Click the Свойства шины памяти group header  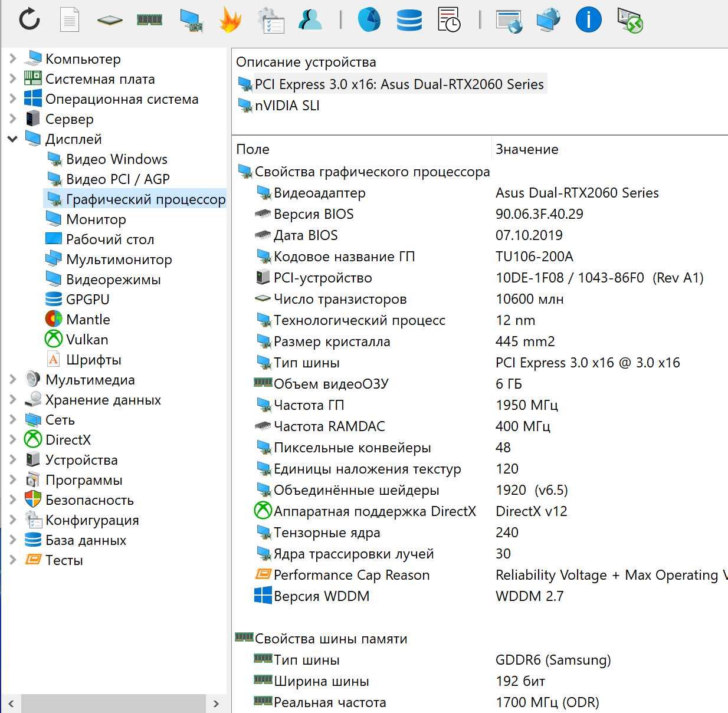321,639
